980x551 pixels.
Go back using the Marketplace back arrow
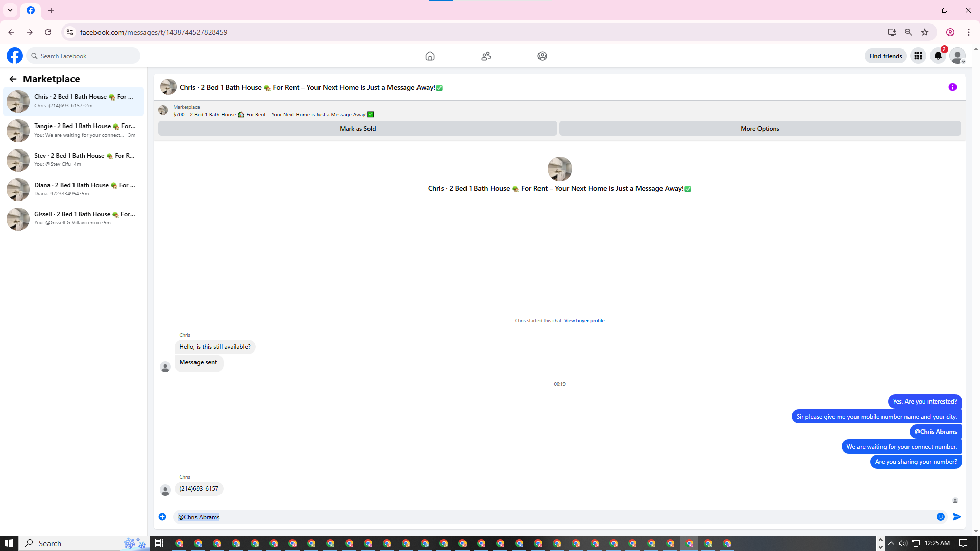coord(13,79)
